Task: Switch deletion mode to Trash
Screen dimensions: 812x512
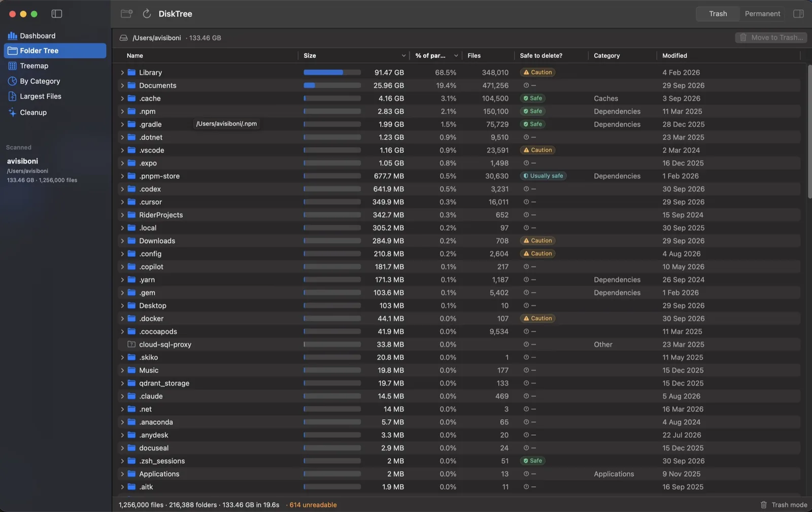Action: click(718, 14)
